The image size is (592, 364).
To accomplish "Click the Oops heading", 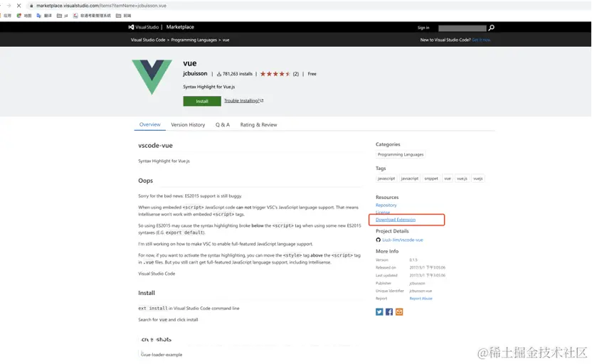I will pyautogui.click(x=145, y=181).
